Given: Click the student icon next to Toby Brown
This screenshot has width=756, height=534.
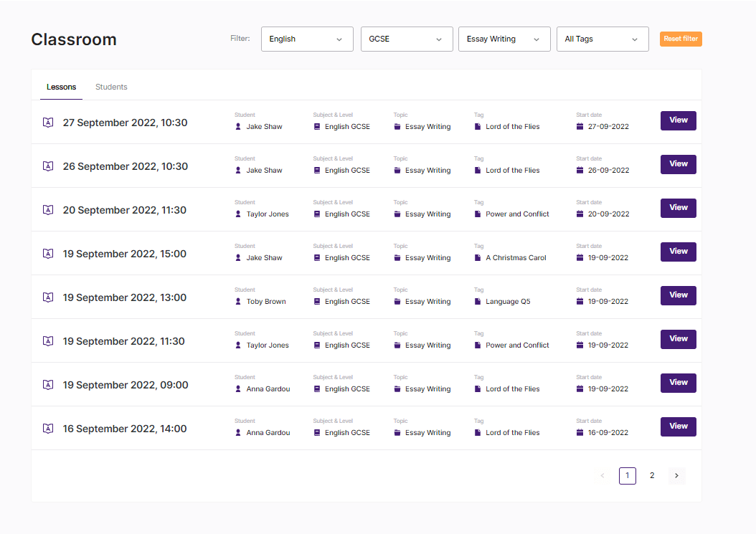Looking at the screenshot, I should (239, 302).
